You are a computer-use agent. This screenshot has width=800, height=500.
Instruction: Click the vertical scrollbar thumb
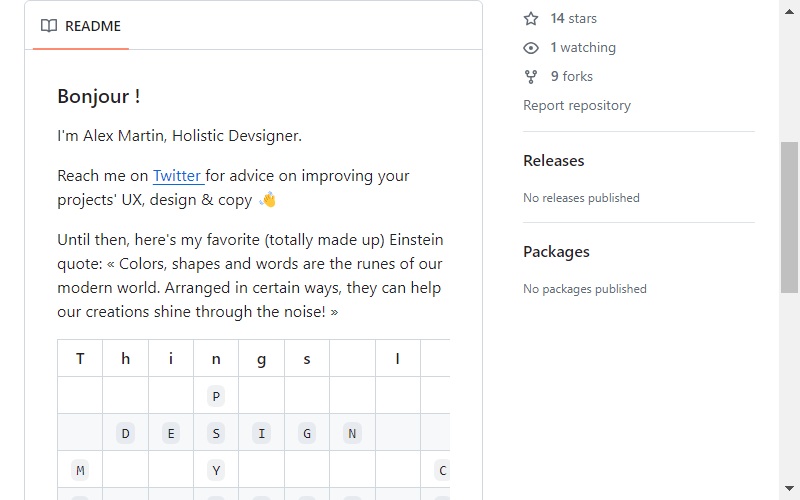(789, 217)
